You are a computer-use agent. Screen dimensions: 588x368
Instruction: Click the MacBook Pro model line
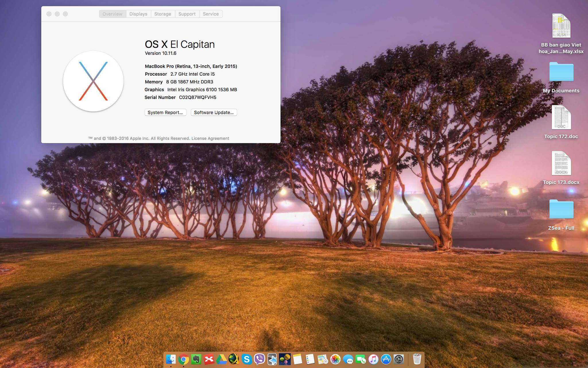(191, 66)
